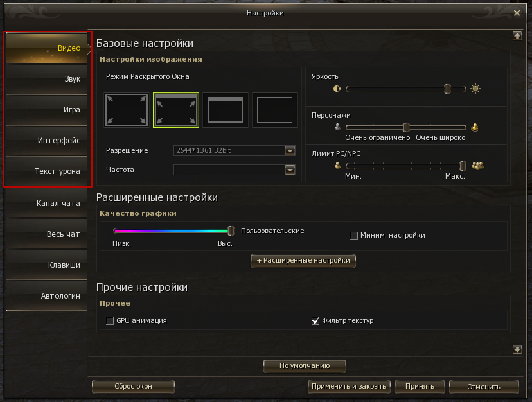
Task: Click the bright sun icon beside brightness slider
Action: [475, 89]
